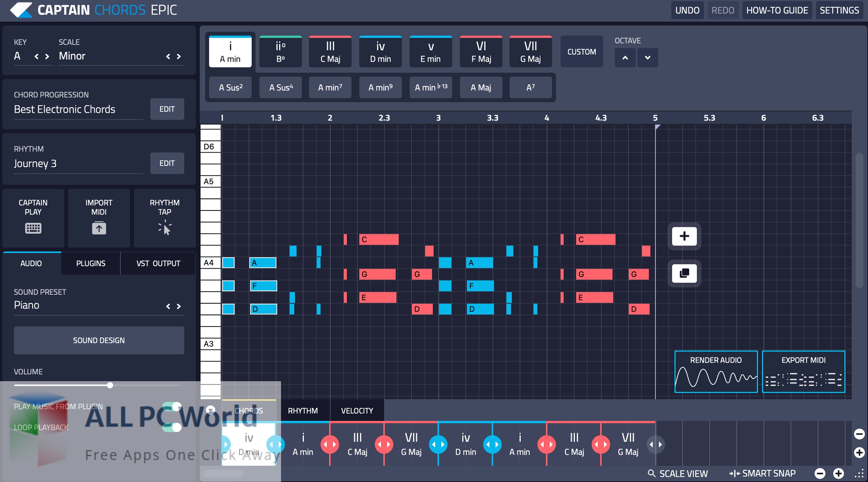Click the Import MIDI upload icon
868x482 pixels.
99,228
